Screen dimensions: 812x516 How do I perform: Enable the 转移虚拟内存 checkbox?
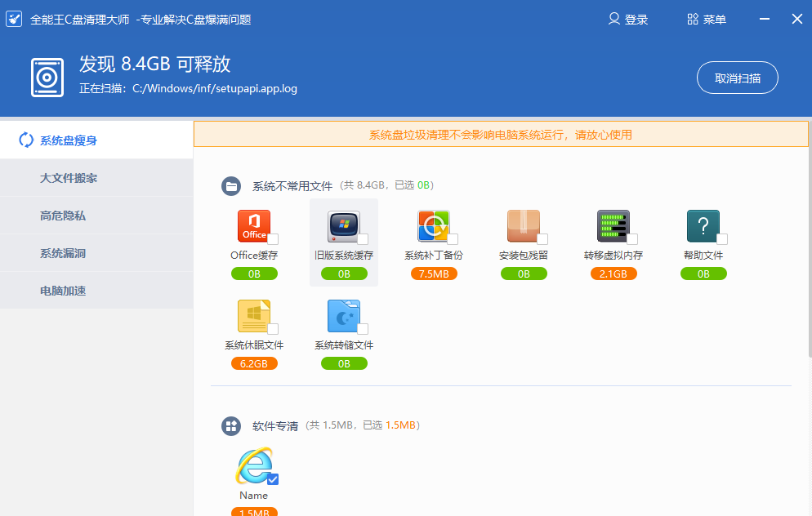(x=632, y=239)
